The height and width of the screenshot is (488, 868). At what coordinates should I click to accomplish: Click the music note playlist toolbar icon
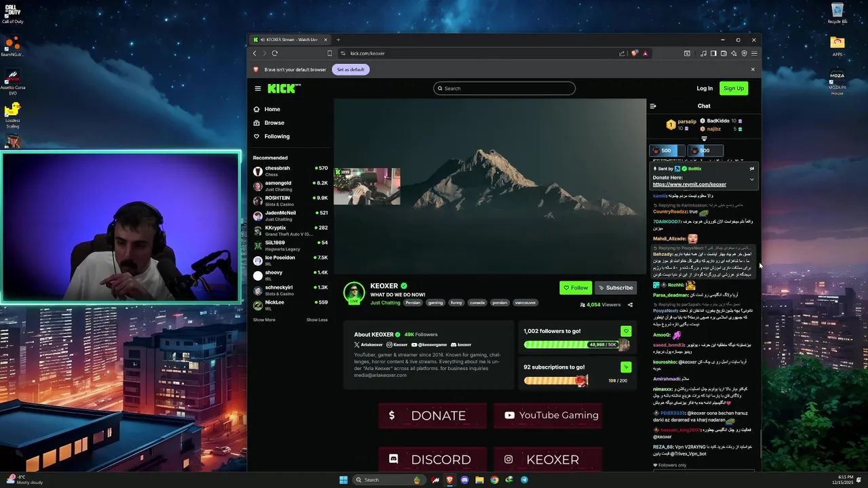[703, 54]
